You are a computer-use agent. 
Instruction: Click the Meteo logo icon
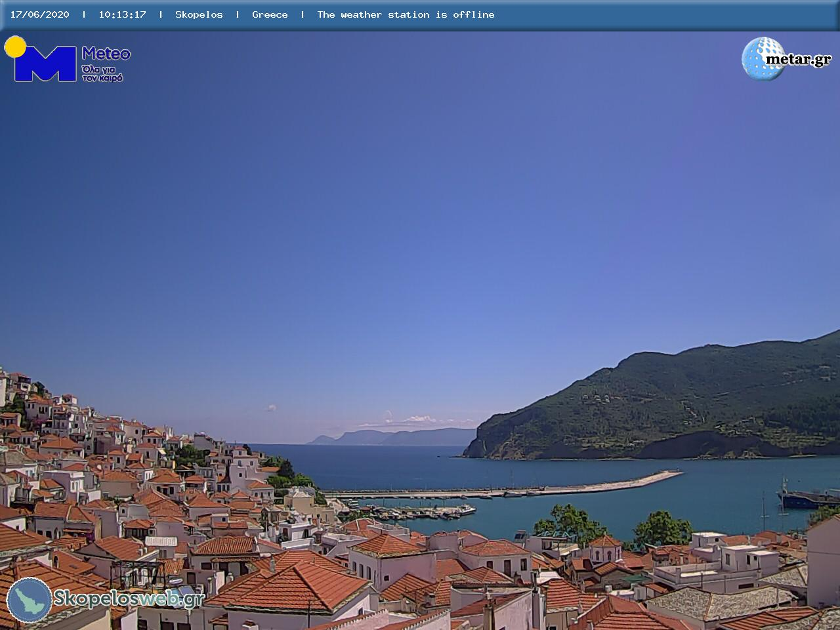(41, 59)
